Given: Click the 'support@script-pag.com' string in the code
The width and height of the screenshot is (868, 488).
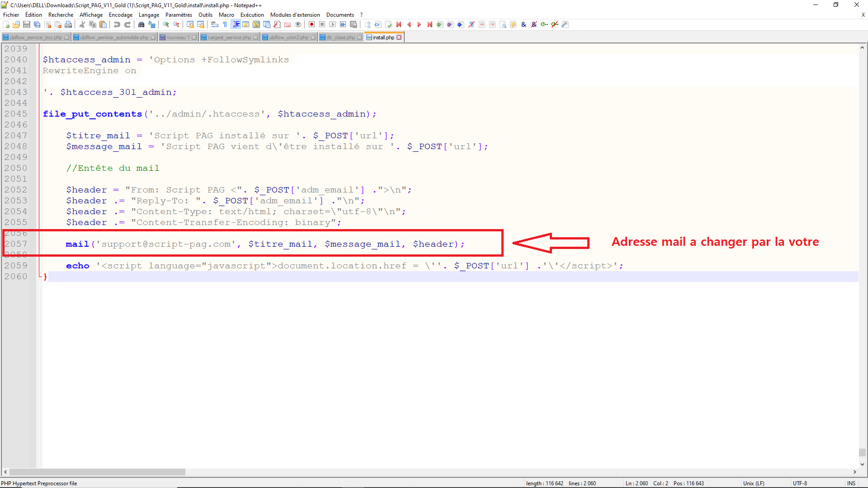Looking at the screenshot, I should [166, 244].
